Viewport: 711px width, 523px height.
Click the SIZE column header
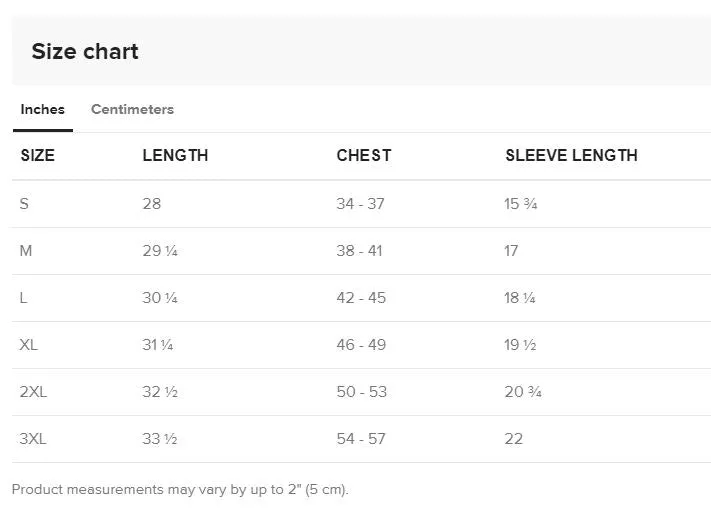click(x=38, y=155)
